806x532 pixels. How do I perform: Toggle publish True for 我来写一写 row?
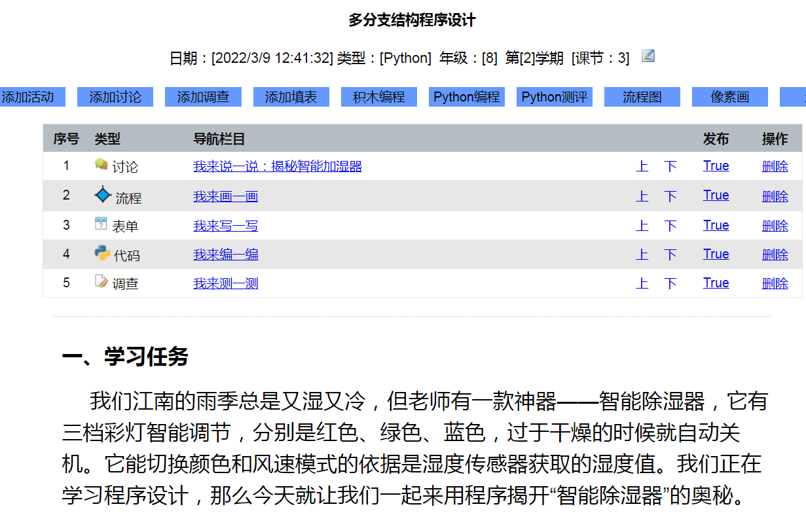716,225
